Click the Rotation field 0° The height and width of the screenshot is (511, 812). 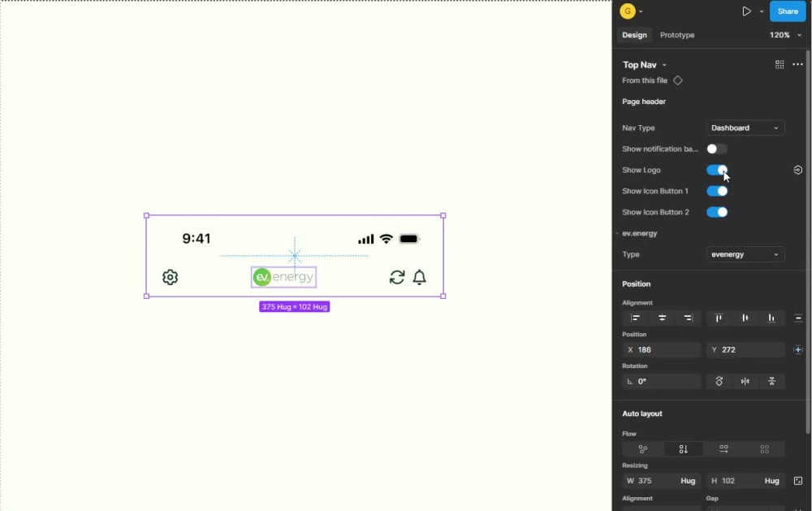pos(662,382)
